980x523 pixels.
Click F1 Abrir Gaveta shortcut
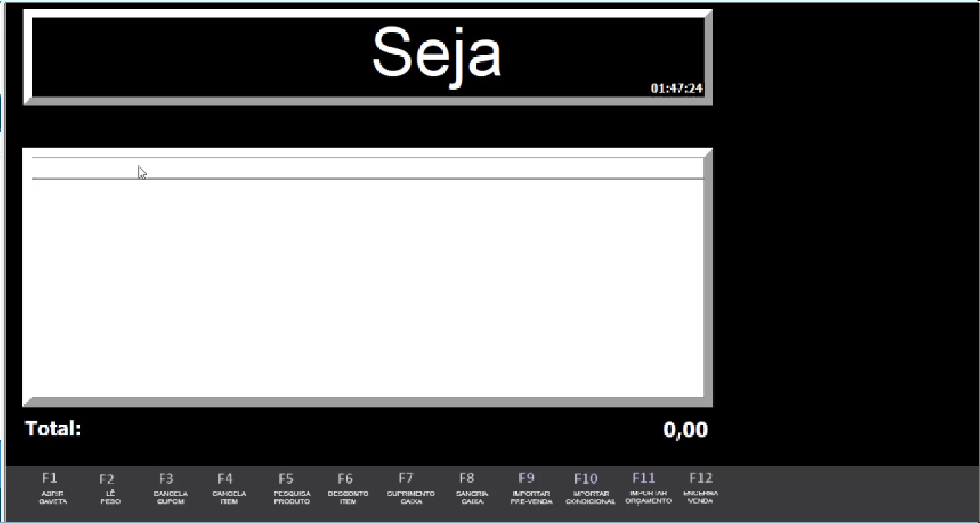pyautogui.click(x=52, y=487)
